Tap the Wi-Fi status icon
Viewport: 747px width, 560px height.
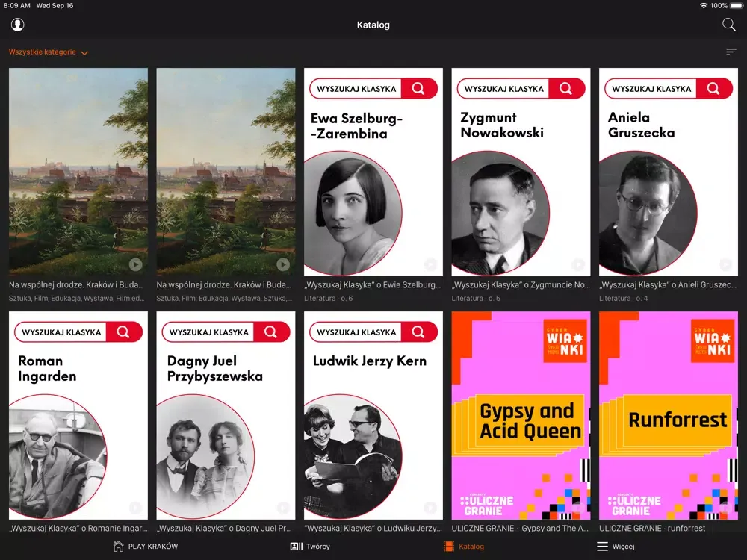click(703, 6)
